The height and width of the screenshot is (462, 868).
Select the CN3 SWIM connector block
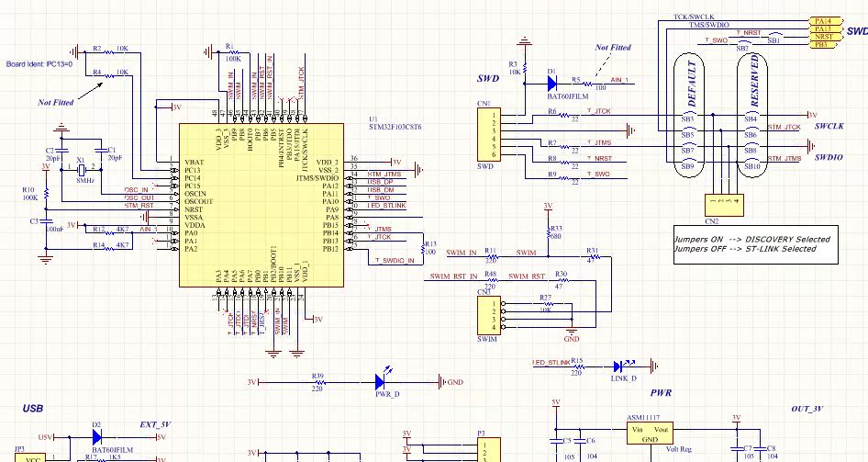tap(489, 315)
